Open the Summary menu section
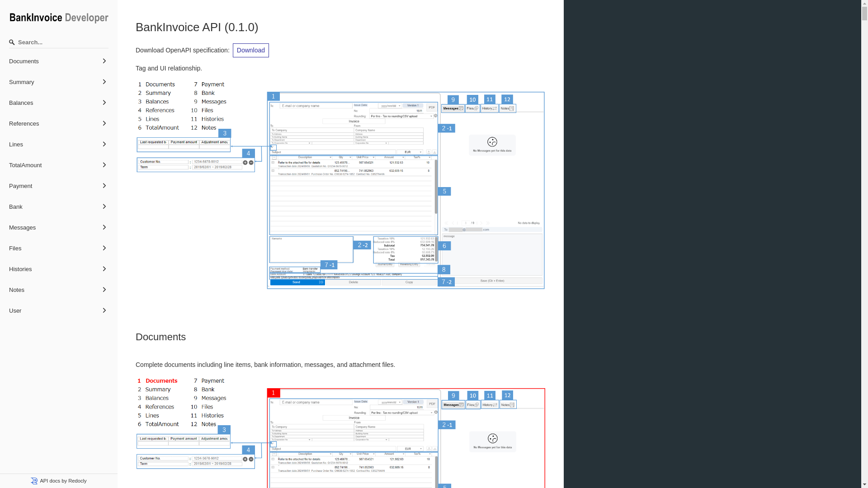This screenshot has height=488, width=868. pyautogui.click(x=59, y=82)
